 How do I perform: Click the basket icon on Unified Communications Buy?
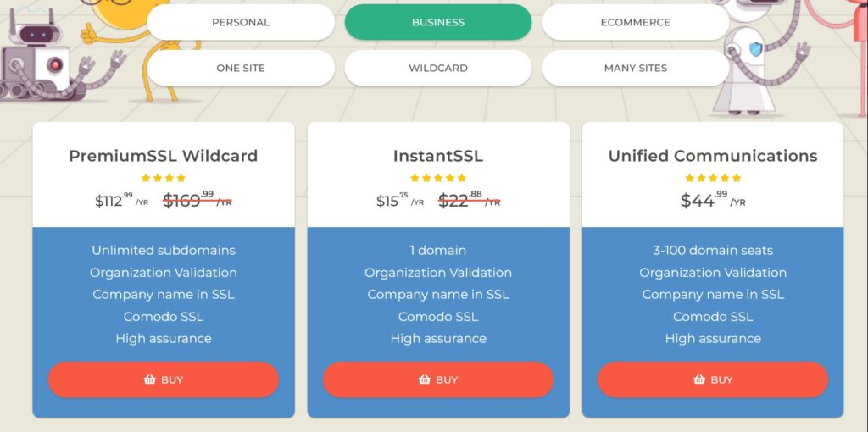coord(699,379)
